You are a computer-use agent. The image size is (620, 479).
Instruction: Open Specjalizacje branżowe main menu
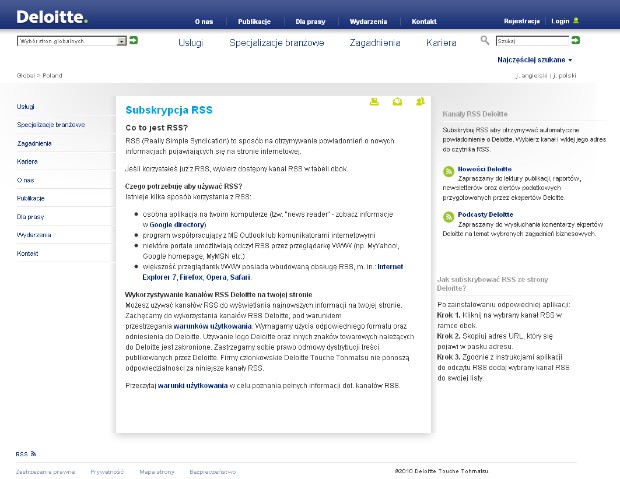(x=277, y=43)
